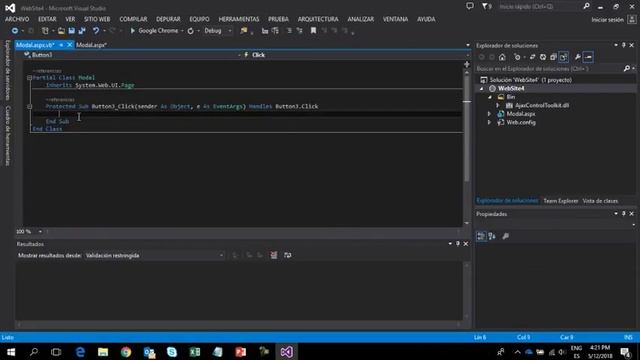This screenshot has height=360, width=640.
Task: Click the Comment selected lines icon
Action: (289, 31)
